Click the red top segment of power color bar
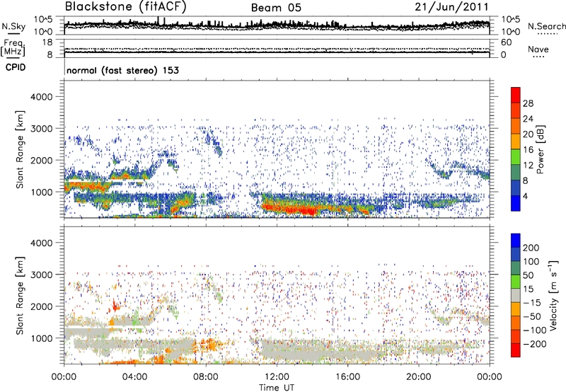The height and width of the screenshot is (392, 566). click(516, 96)
